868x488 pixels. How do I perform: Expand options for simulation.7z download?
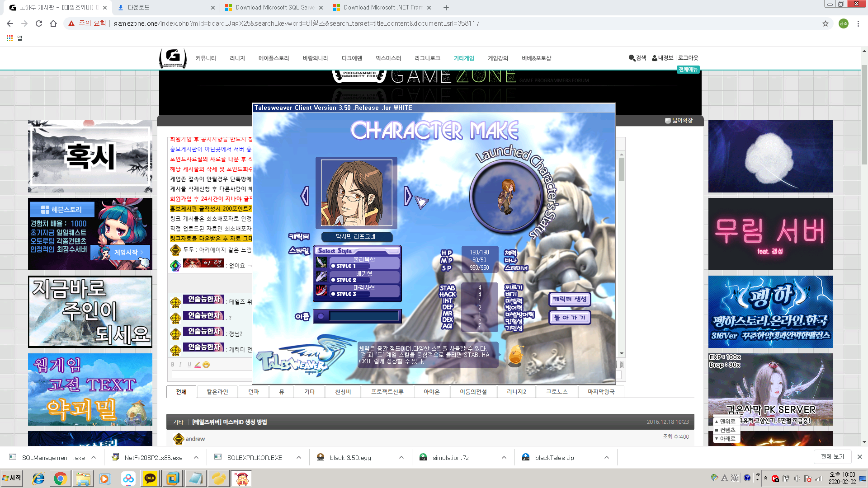point(504,457)
